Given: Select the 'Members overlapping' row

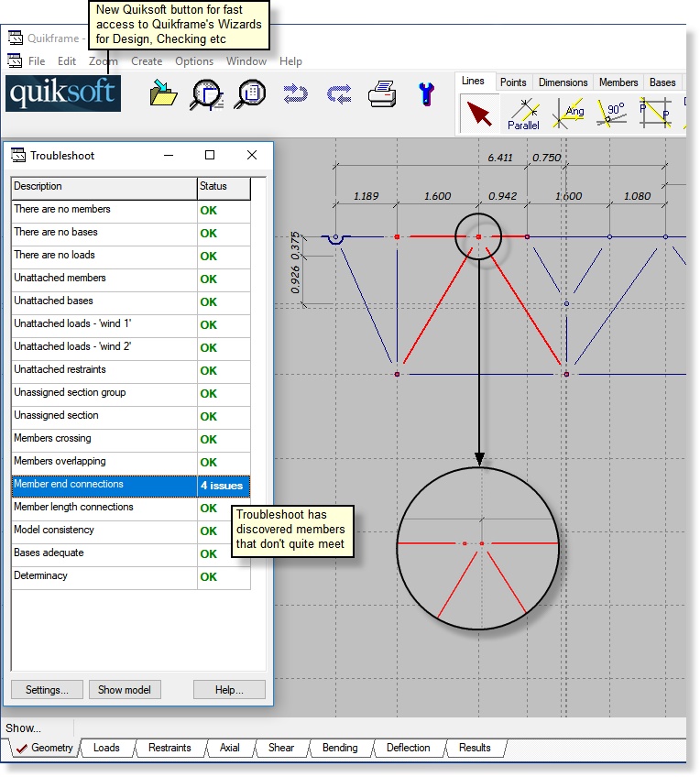Looking at the screenshot, I should point(131,463).
